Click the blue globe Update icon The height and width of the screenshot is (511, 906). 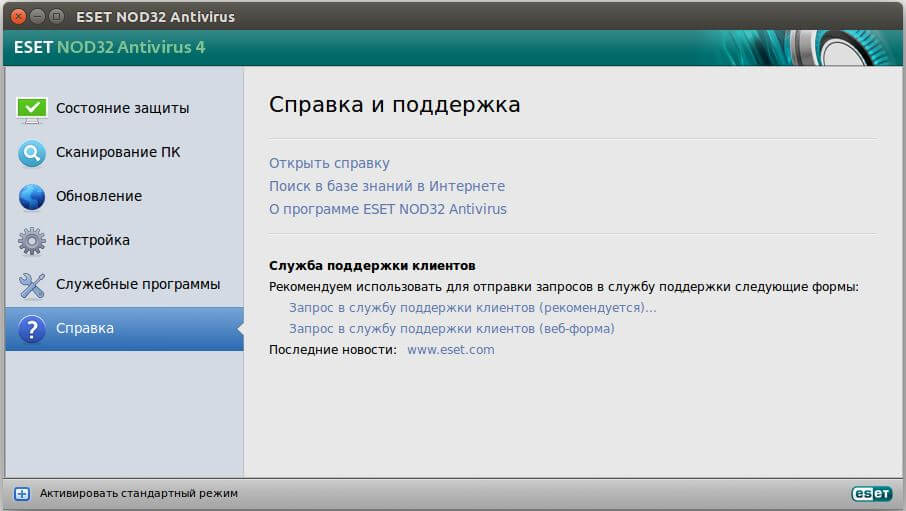[32, 197]
